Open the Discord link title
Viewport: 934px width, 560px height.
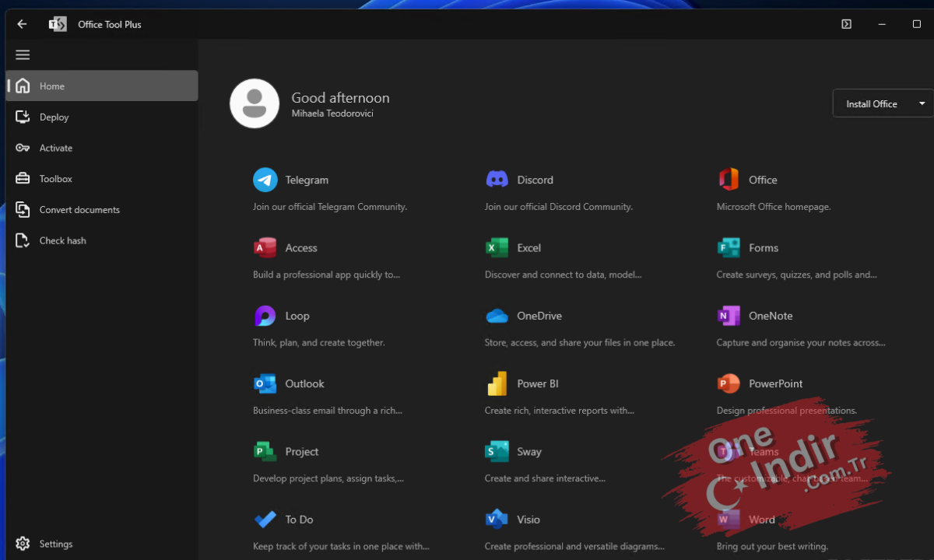pos(535,180)
